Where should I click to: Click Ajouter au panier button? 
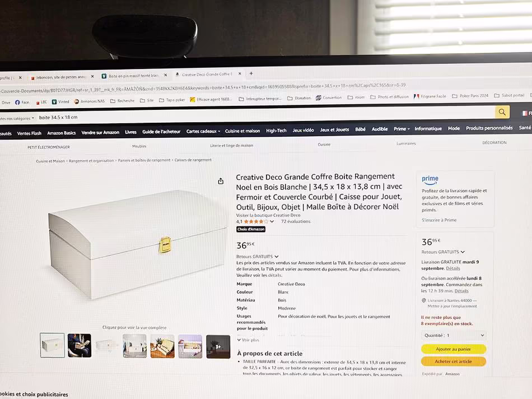tap(454, 349)
